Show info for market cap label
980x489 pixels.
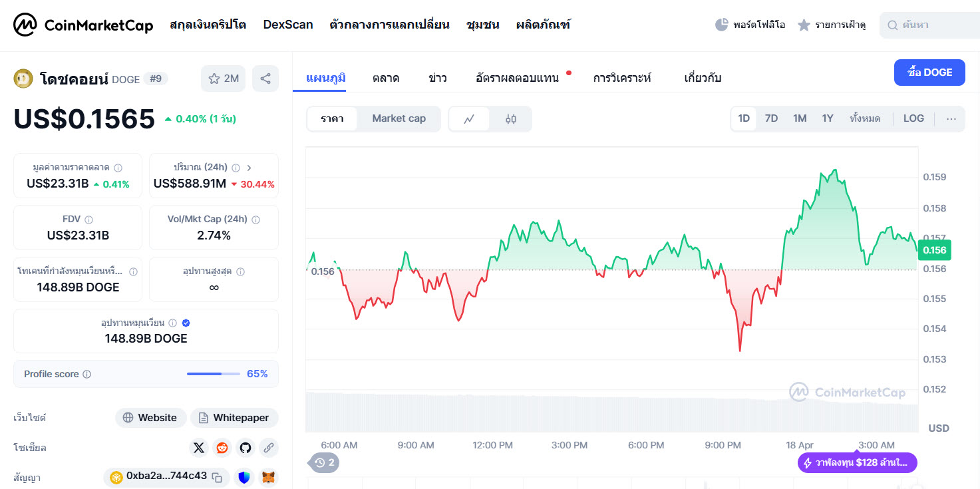tap(118, 168)
